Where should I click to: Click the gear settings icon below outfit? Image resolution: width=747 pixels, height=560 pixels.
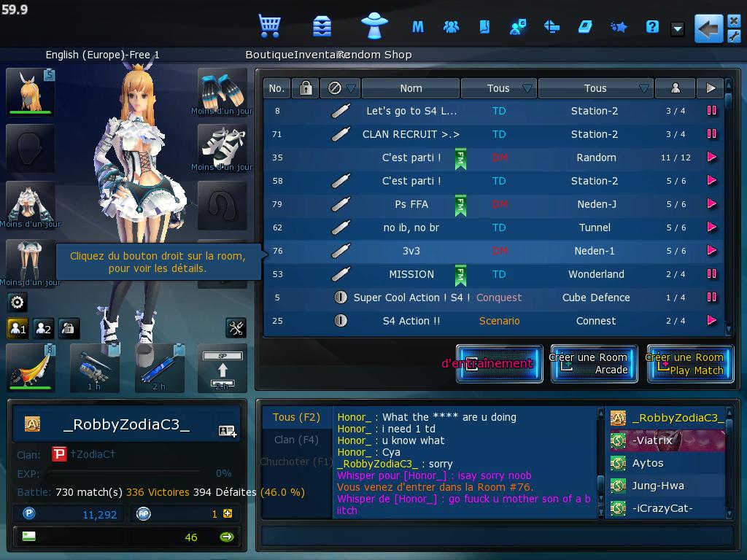point(18,302)
